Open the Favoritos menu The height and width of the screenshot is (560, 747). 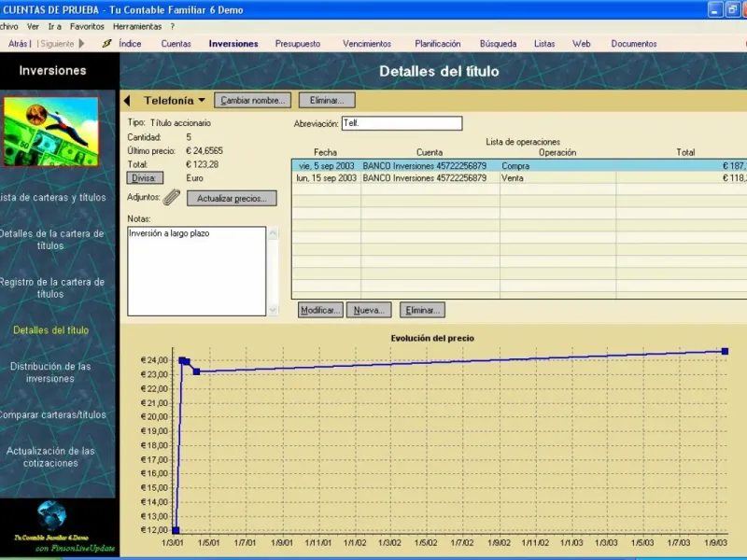click(x=87, y=27)
